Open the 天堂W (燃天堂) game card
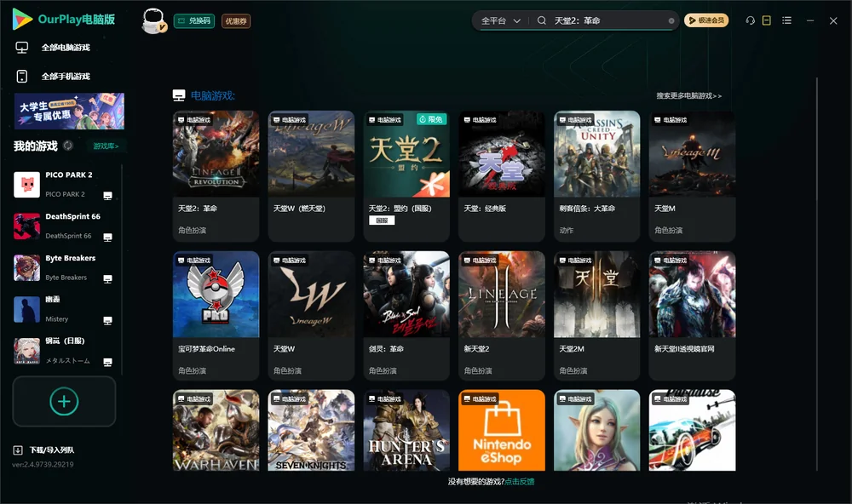 click(311, 176)
